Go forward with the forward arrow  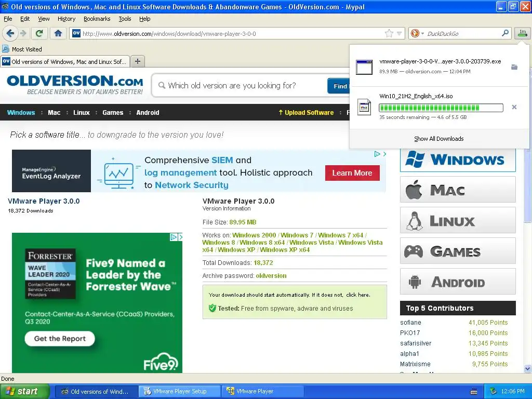tap(23, 33)
